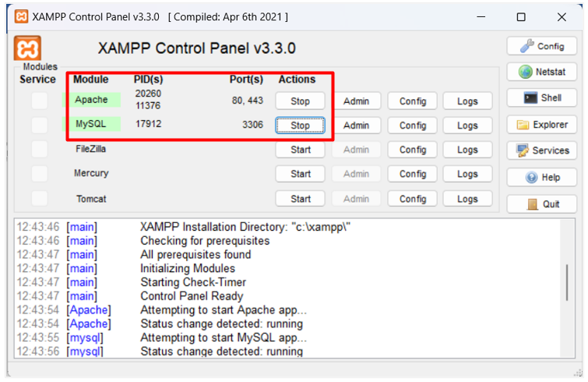The height and width of the screenshot is (382, 588).
Task: Toggle the Tomcat service checkbox
Action: 39,199
